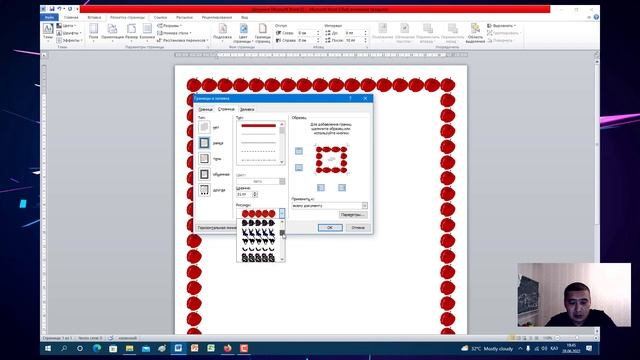Screen dimensions: 640x360
Task: Switch to the Insert (Вставка) ribbon tab
Action: pyautogui.click(x=94, y=18)
